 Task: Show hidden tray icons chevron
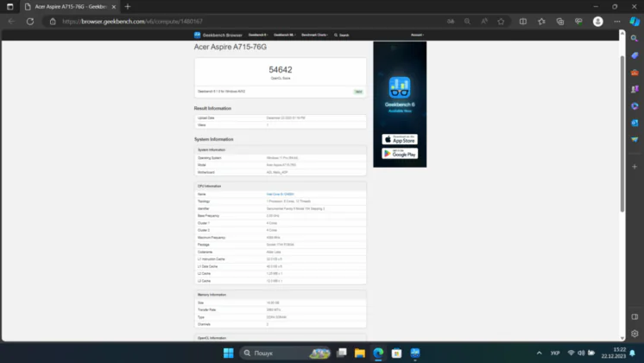pos(539,353)
